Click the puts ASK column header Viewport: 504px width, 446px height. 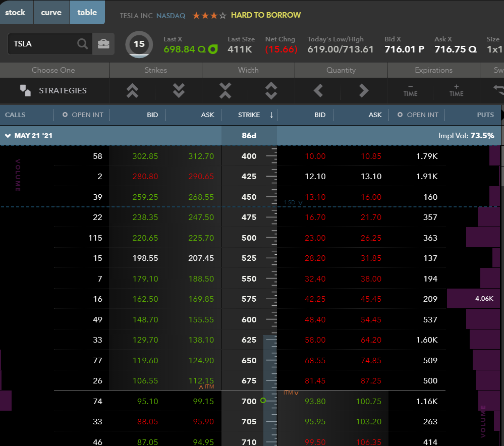click(x=375, y=115)
